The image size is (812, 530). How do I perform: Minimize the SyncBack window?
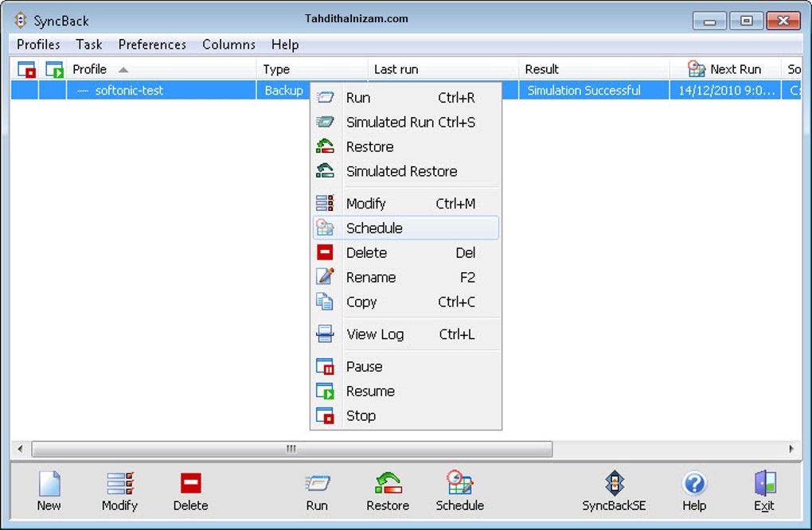[x=709, y=21]
